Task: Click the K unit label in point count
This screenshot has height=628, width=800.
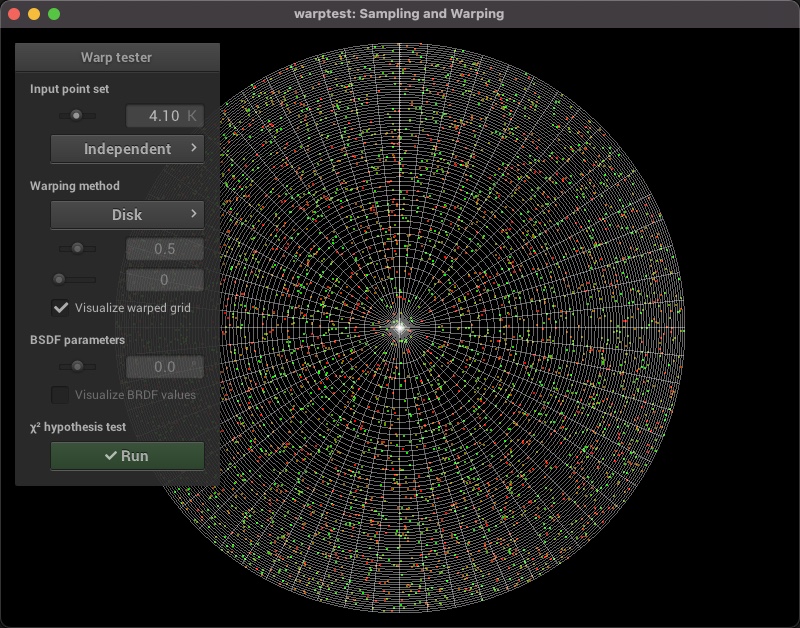Action: (x=192, y=116)
